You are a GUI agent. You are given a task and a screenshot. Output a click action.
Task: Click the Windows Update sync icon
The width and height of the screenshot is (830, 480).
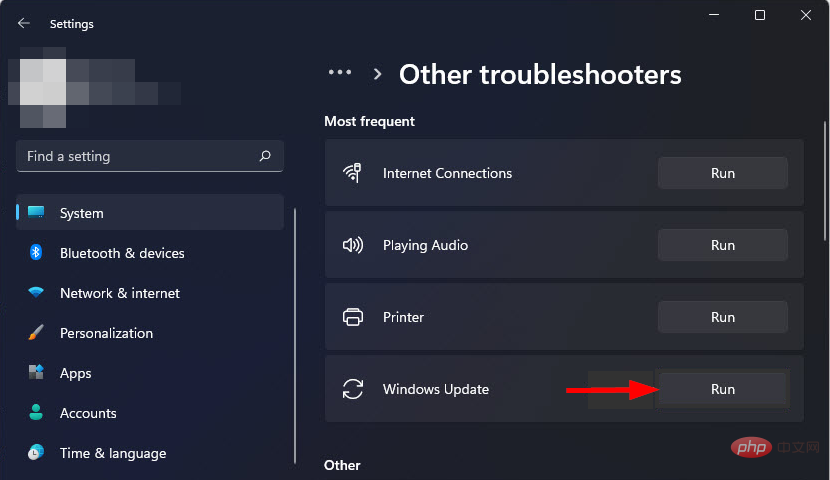coord(352,389)
